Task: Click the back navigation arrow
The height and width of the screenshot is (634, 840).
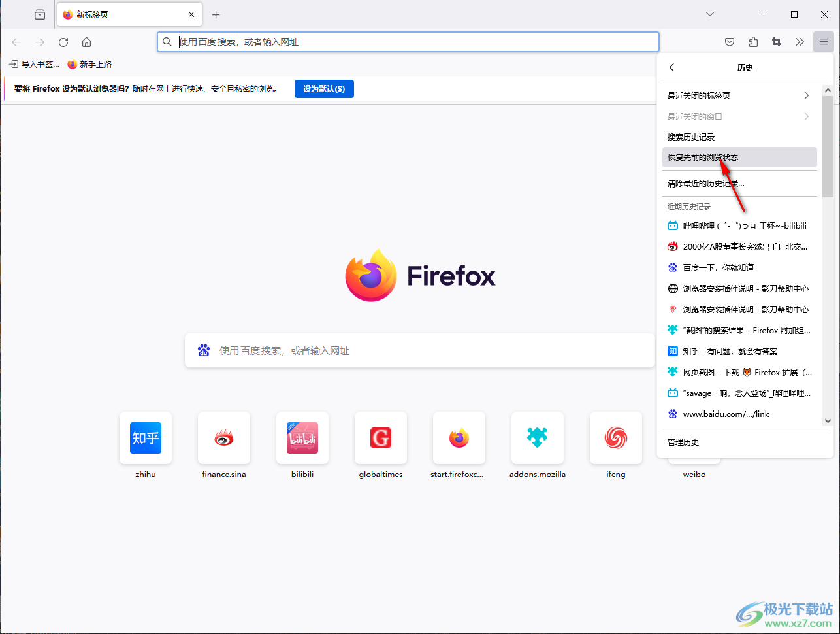Action: click(x=16, y=42)
